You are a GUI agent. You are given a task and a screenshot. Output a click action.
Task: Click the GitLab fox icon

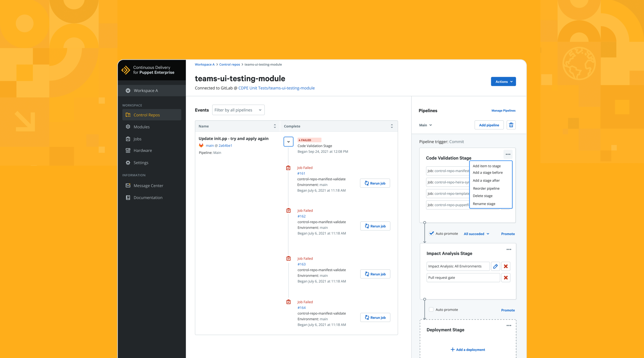tap(201, 146)
